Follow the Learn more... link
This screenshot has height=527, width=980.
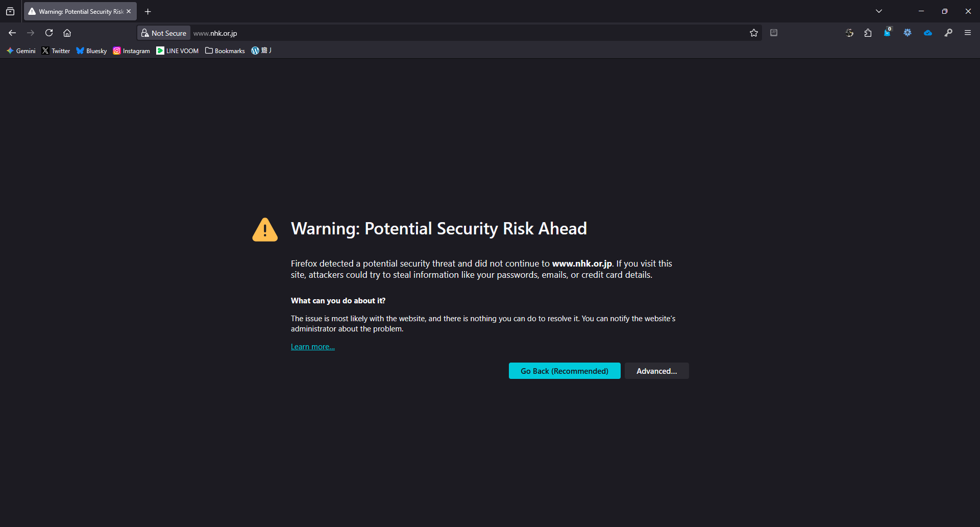[x=313, y=347]
